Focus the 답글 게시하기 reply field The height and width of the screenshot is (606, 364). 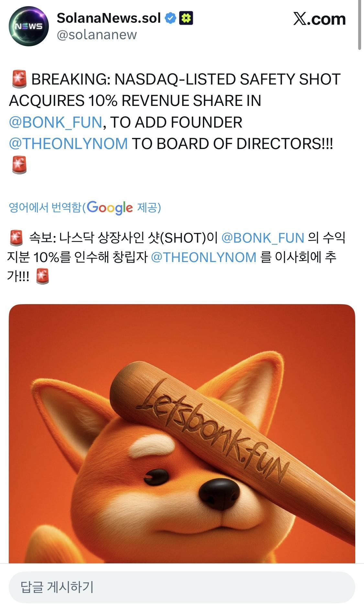(182, 587)
